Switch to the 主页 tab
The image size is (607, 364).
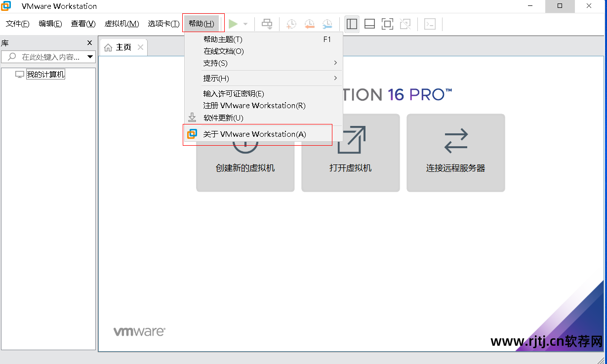(x=123, y=47)
